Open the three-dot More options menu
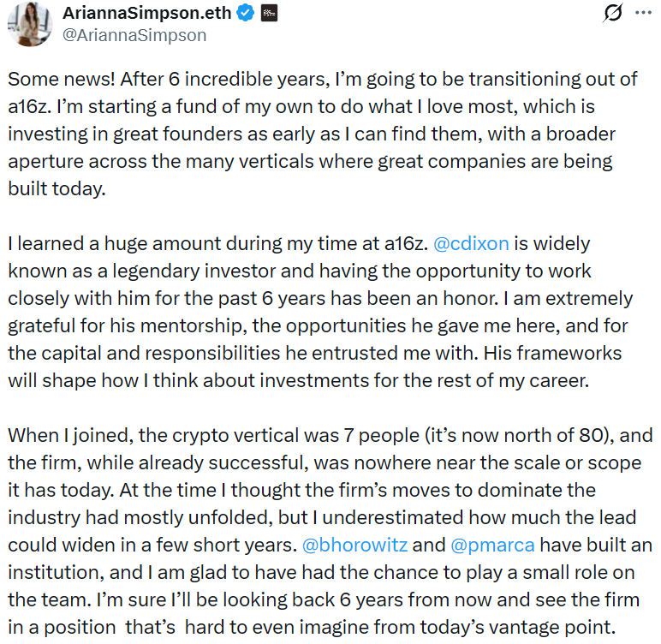Screen dimensions: 661x644 tap(641, 14)
